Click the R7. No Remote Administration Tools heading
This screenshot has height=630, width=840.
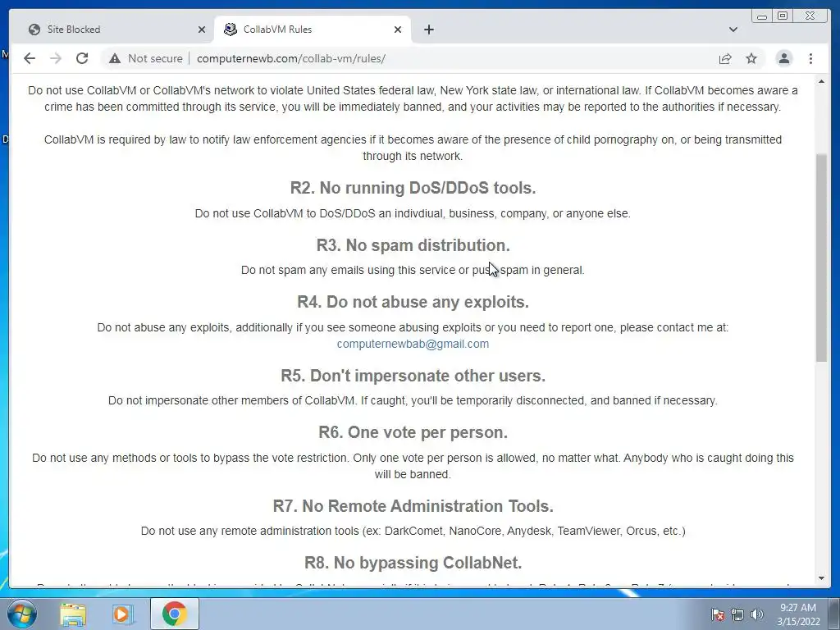click(x=413, y=506)
